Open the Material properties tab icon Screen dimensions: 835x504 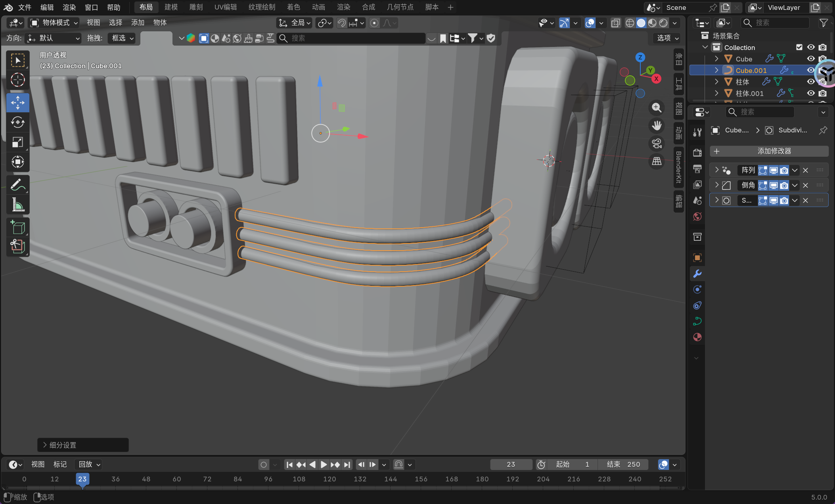tap(697, 337)
